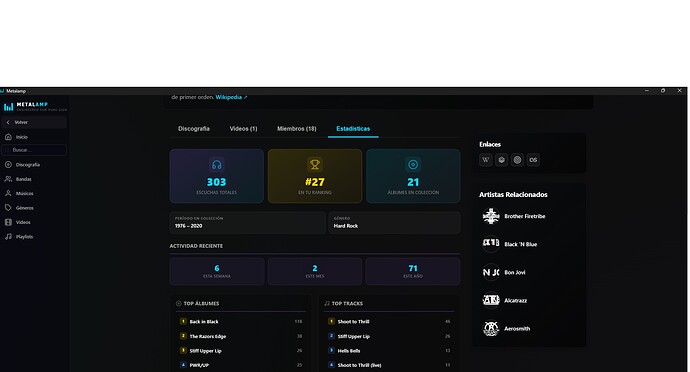The height and width of the screenshot is (372, 690).
Task: Open related artist name Aerosmith
Action: tap(517, 328)
